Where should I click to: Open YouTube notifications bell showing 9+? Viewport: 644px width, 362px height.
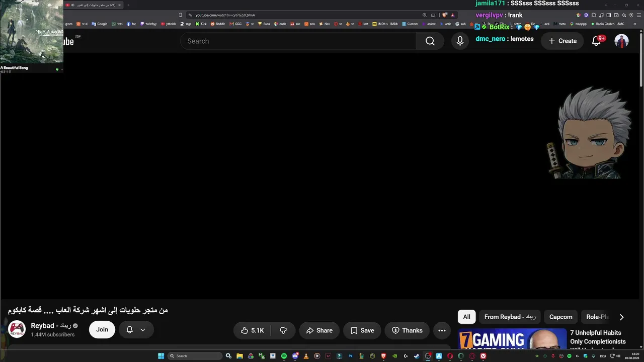[x=597, y=41]
